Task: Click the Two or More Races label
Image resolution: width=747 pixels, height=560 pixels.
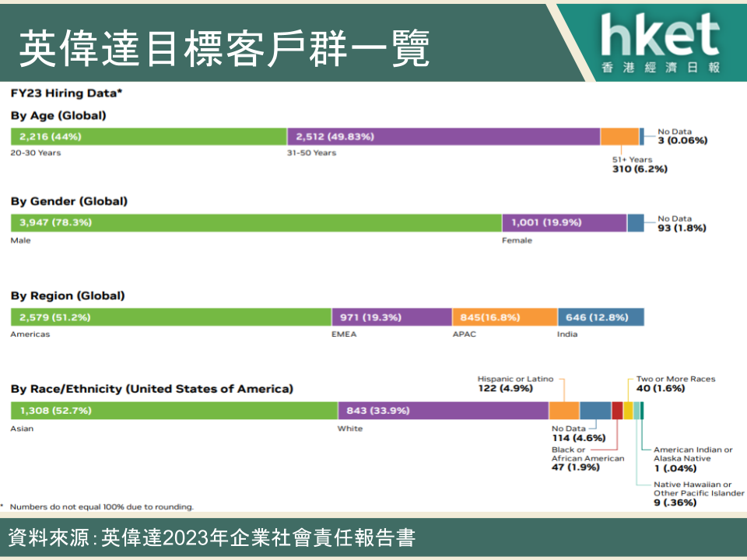Action: [675, 379]
